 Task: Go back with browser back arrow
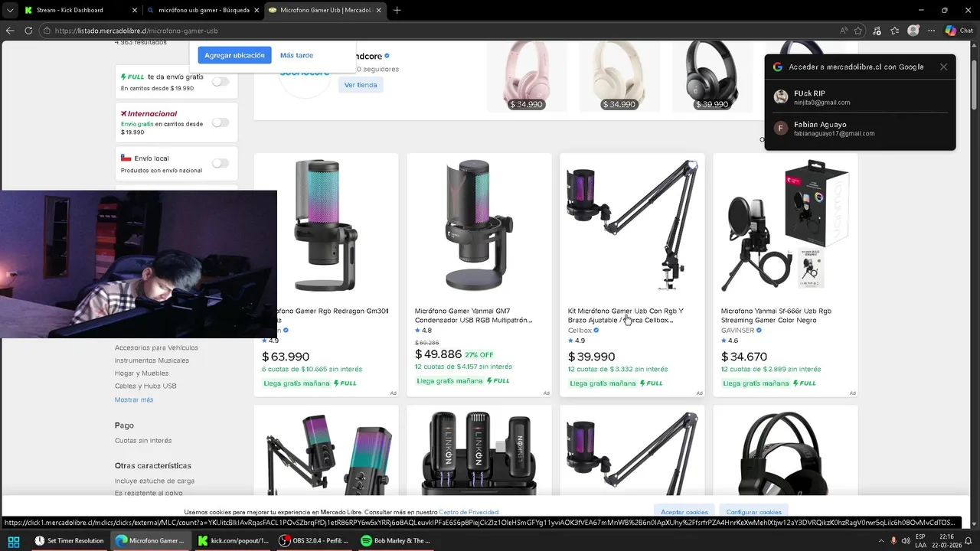[10, 31]
